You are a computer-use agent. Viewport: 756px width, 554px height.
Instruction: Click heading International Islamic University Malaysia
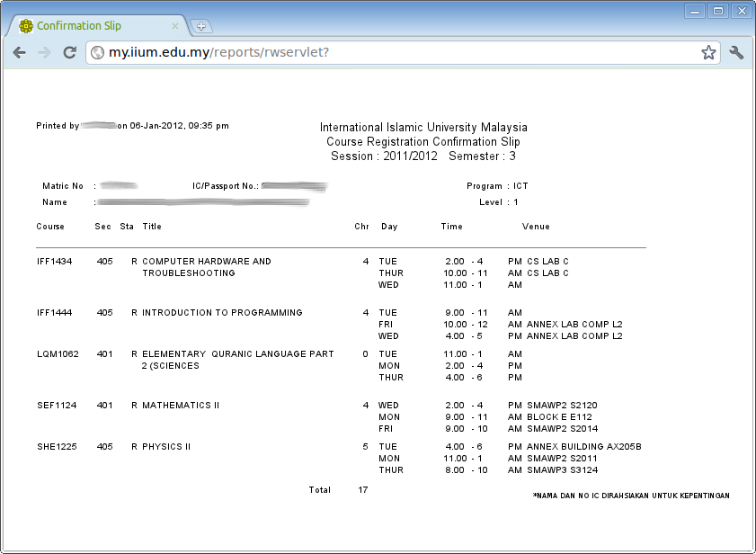pos(423,128)
